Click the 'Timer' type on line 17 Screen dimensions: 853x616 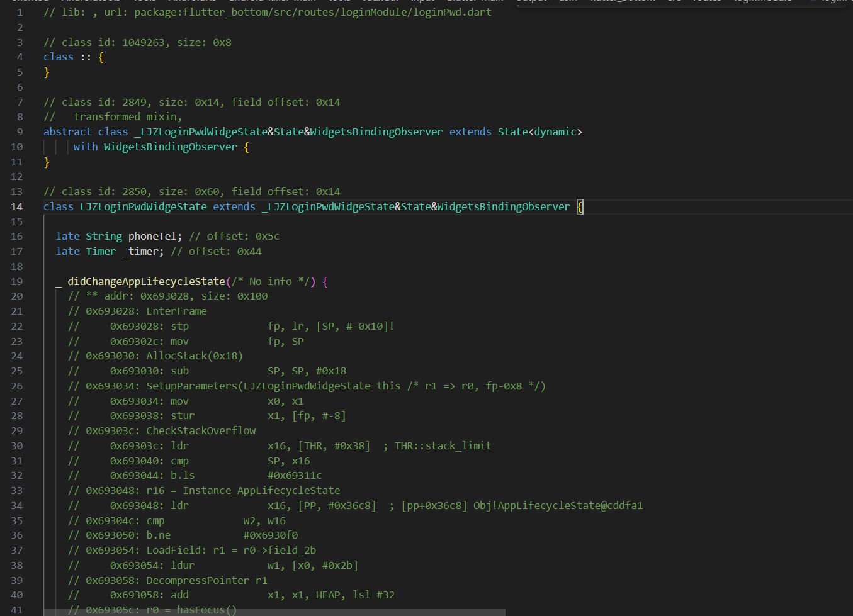coord(101,251)
